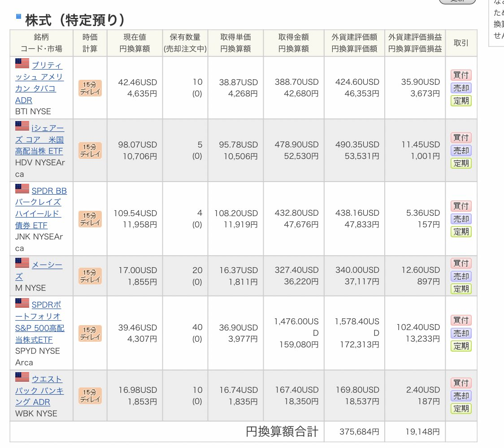
Task: Click 定期 button for WBK
Action: tap(461, 409)
